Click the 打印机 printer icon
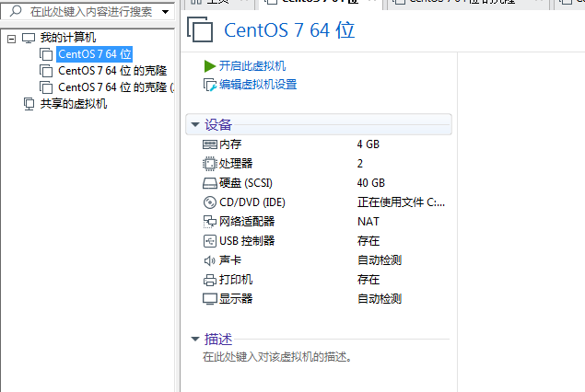The height and width of the screenshot is (392, 585). [x=210, y=280]
